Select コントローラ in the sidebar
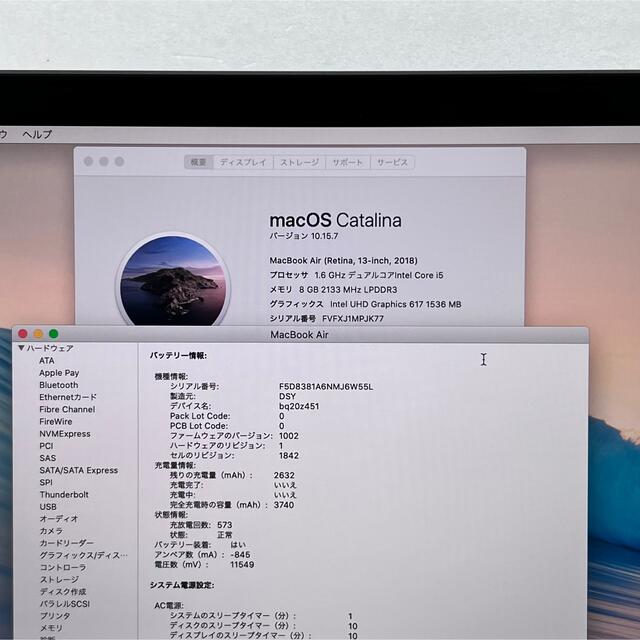Image resolution: width=640 pixels, height=640 pixels. click(x=62, y=568)
